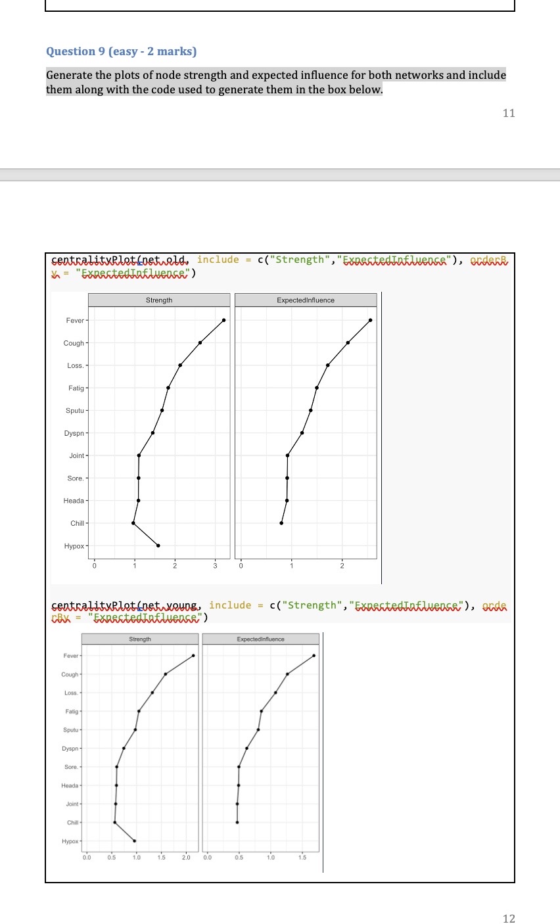Click x-axis value 2.0 in net_young Strength panel
Viewport: 560px width, 924px height.
(186, 858)
